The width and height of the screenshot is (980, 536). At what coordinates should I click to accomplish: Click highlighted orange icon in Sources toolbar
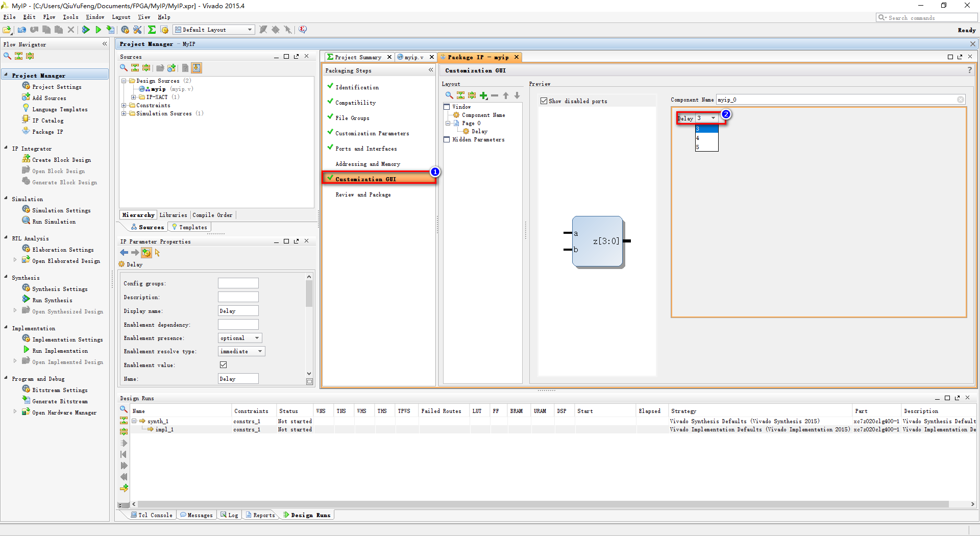197,68
